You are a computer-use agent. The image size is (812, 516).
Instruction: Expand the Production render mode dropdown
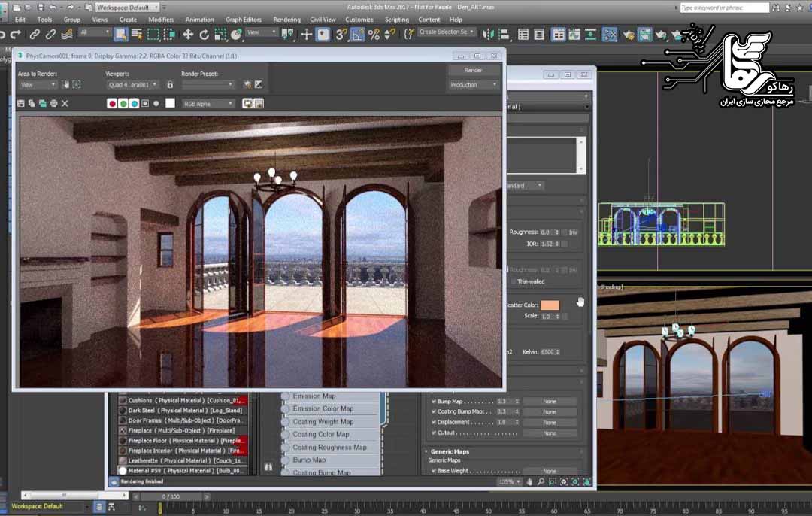(x=474, y=85)
